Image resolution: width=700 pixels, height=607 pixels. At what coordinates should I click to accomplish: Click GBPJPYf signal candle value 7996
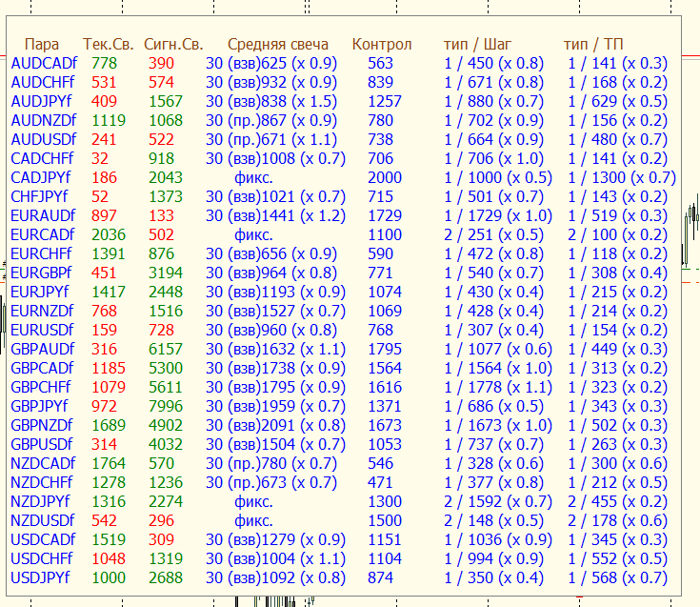coord(166,407)
